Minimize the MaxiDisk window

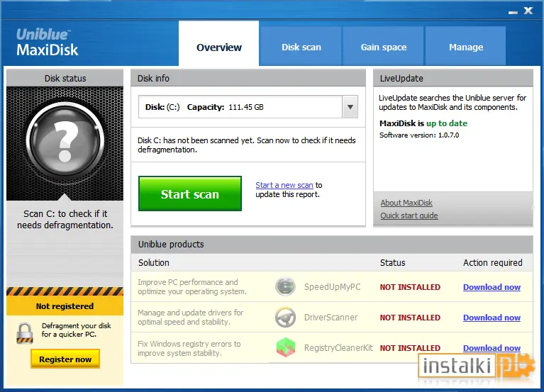[x=513, y=12]
